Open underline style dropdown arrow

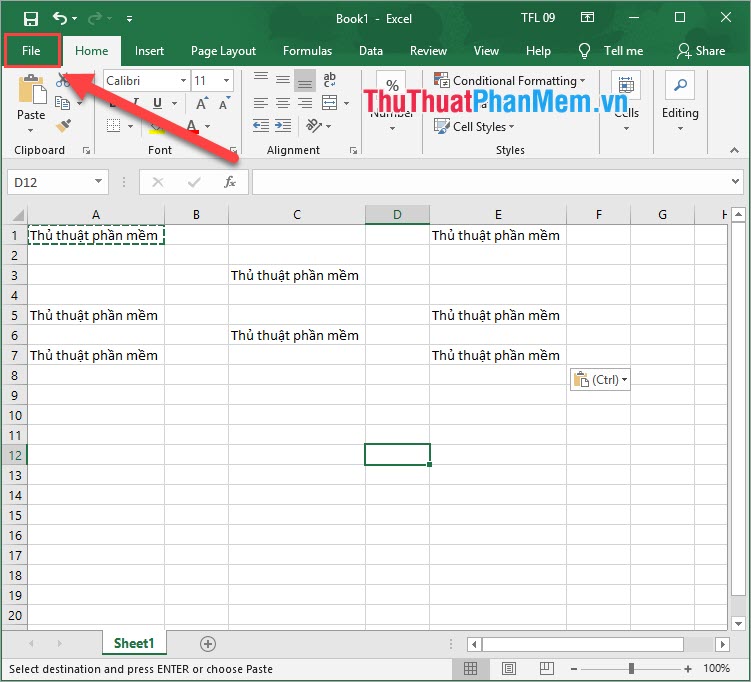pyautogui.click(x=174, y=103)
